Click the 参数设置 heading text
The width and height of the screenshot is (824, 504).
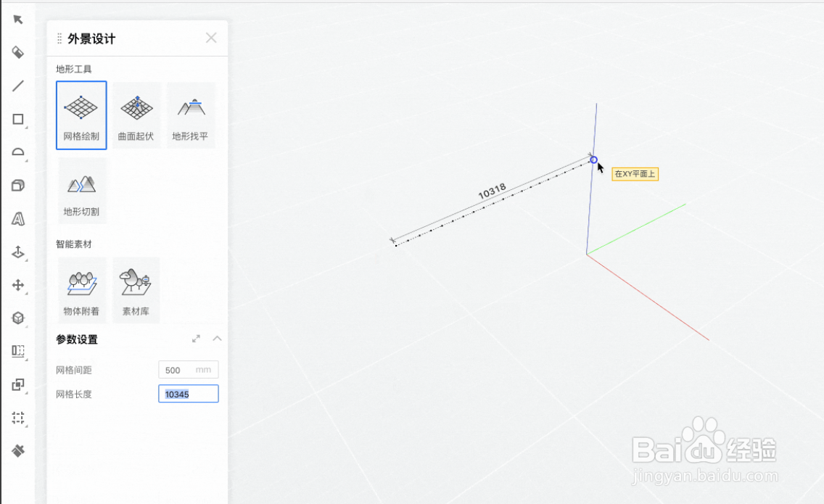(x=77, y=339)
